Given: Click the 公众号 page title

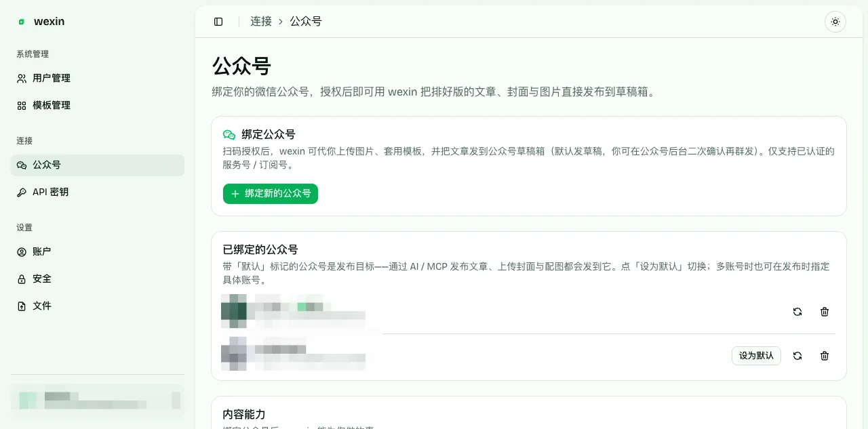Looking at the screenshot, I should pyautogui.click(x=241, y=66).
